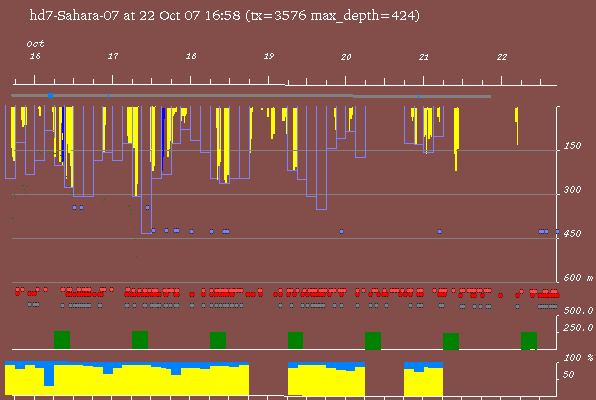Screen dimensions: 596x400
Task: Click the lone red dot at Oct 18
Action: tap(192, 295)
